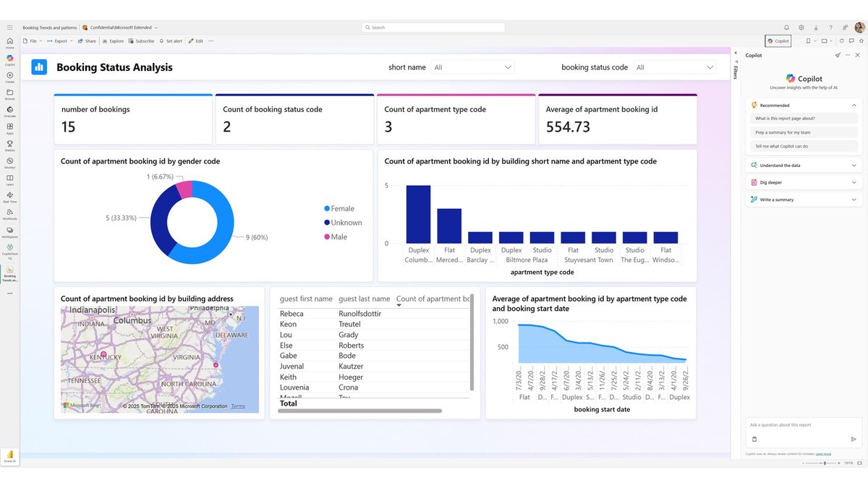Open the CopilotTesting workspace sidebar item
This screenshot has width=868, height=488.
[x=9, y=251]
